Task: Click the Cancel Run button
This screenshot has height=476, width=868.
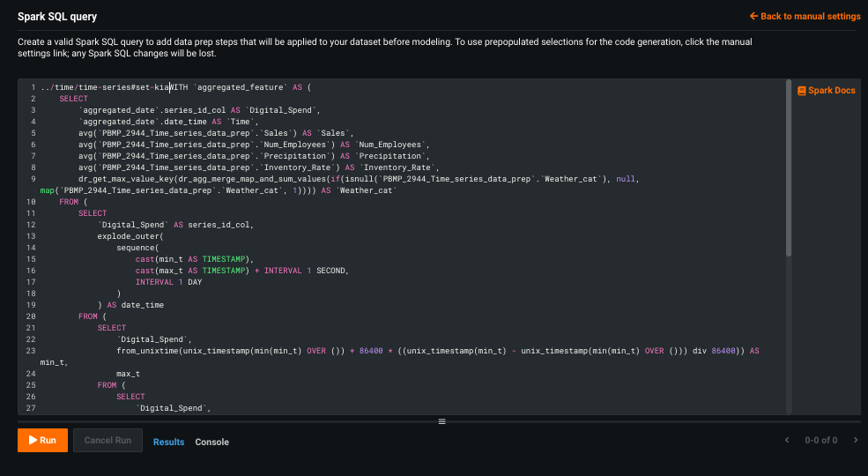Action: coord(108,440)
